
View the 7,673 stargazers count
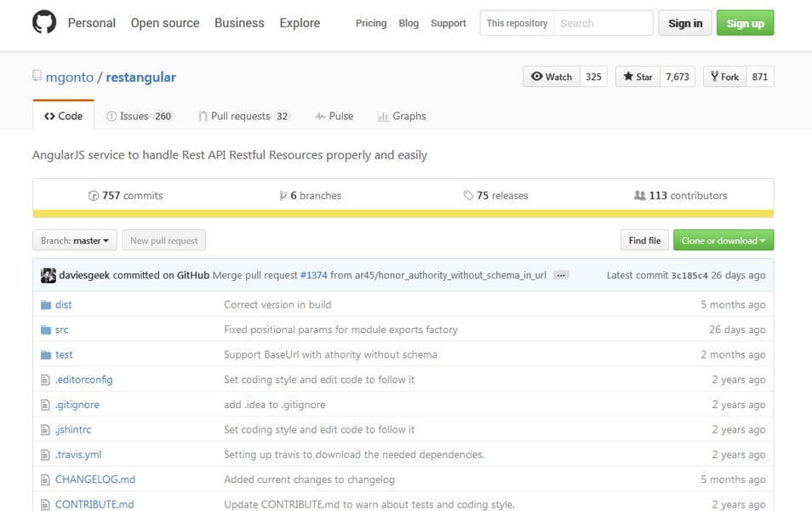coord(678,77)
